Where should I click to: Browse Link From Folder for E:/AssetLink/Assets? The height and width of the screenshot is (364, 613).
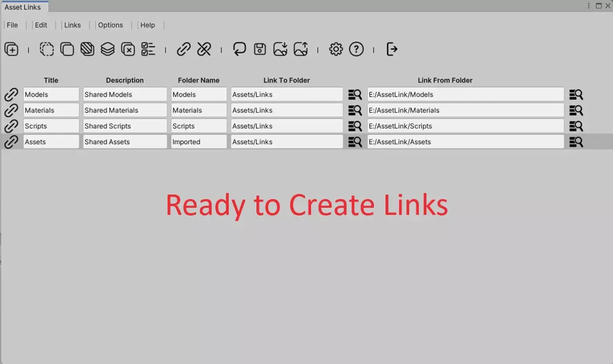[576, 142]
